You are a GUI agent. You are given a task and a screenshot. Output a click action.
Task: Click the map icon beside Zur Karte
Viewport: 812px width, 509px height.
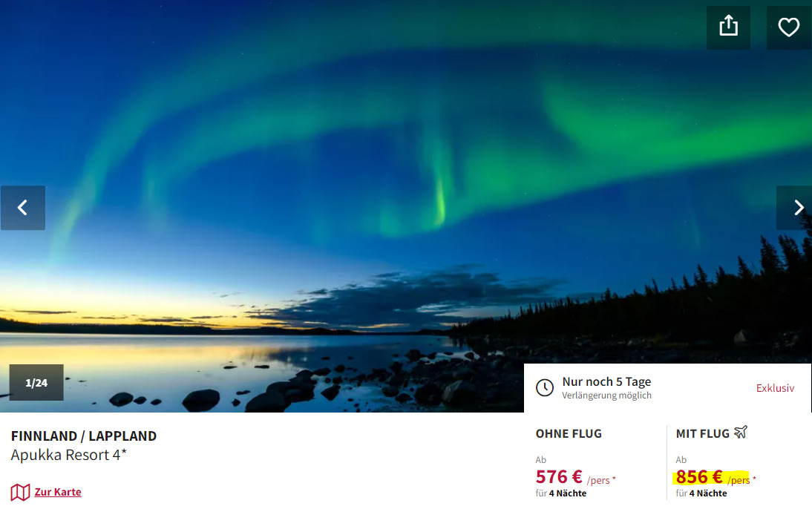20,492
